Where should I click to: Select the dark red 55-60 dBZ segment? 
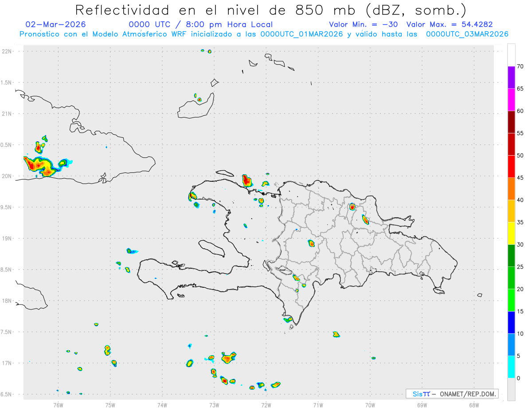tap(511, 122)
